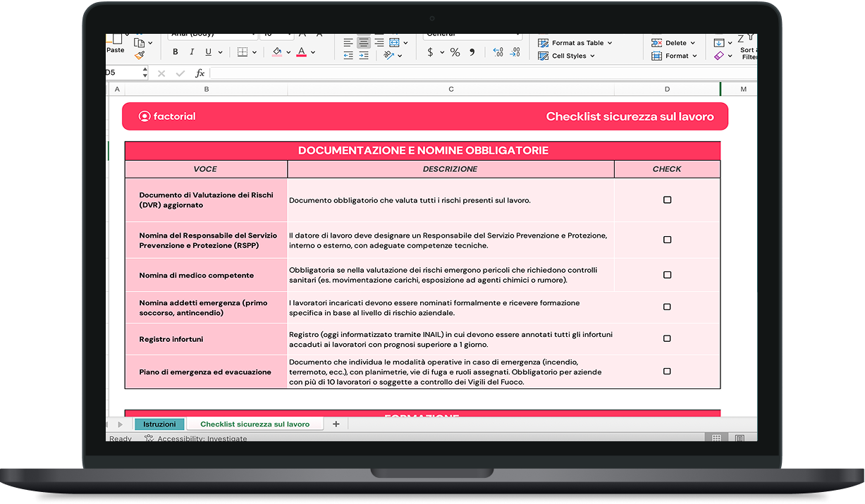Switch to the Istruzioni sheet tab
This screenshot has height=504, width=865.
159,424
